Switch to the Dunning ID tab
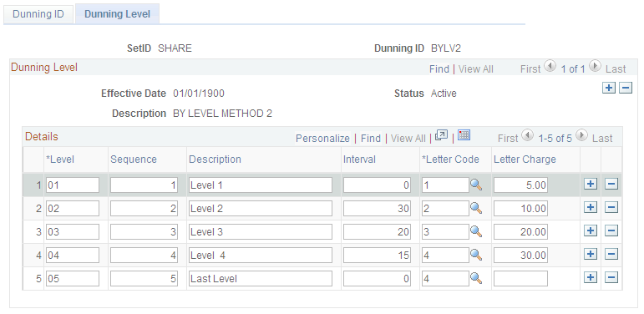Viewport: 644px width, 314px height. [38, 14]
